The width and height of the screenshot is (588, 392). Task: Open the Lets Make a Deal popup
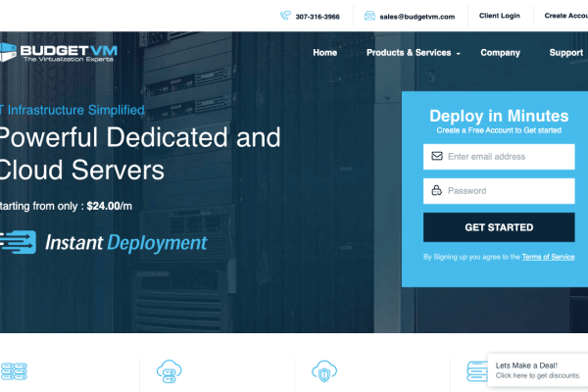[x=538, y=370]
